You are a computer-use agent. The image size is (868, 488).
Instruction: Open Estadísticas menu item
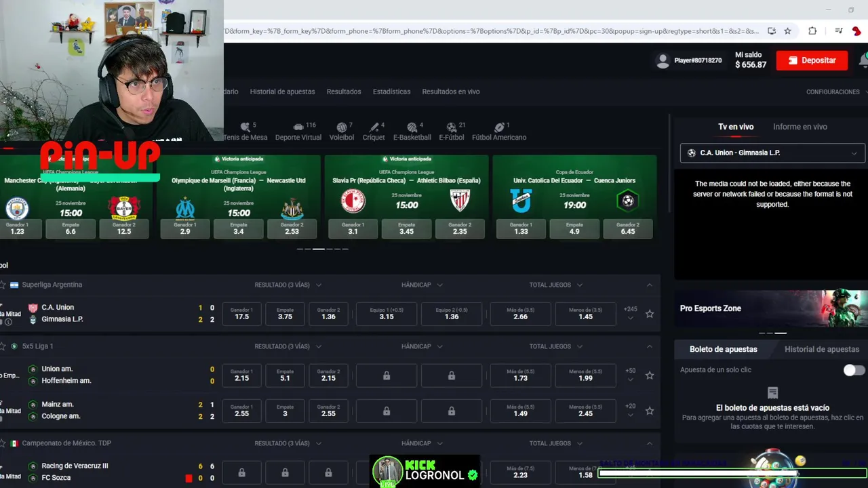click(x=391, y=91)
